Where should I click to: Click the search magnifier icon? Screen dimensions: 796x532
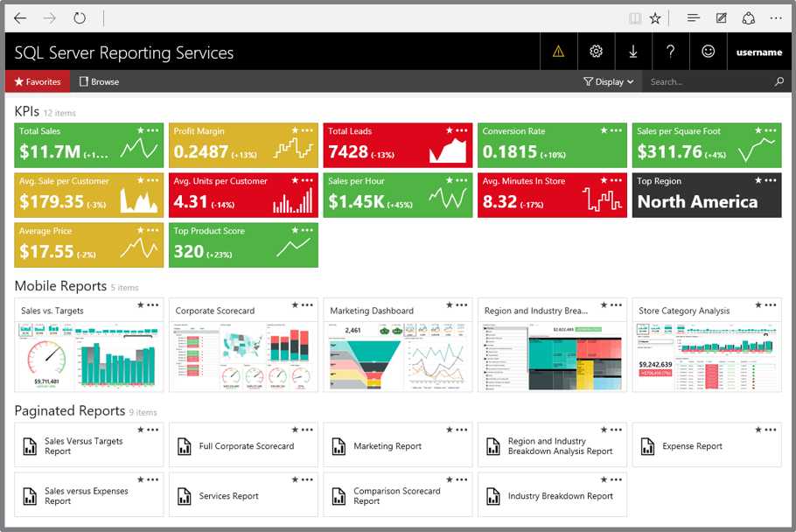click(x=779, y=81)
